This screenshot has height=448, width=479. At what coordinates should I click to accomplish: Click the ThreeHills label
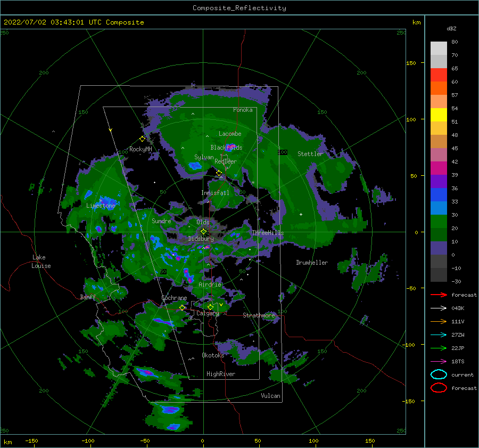268,233
